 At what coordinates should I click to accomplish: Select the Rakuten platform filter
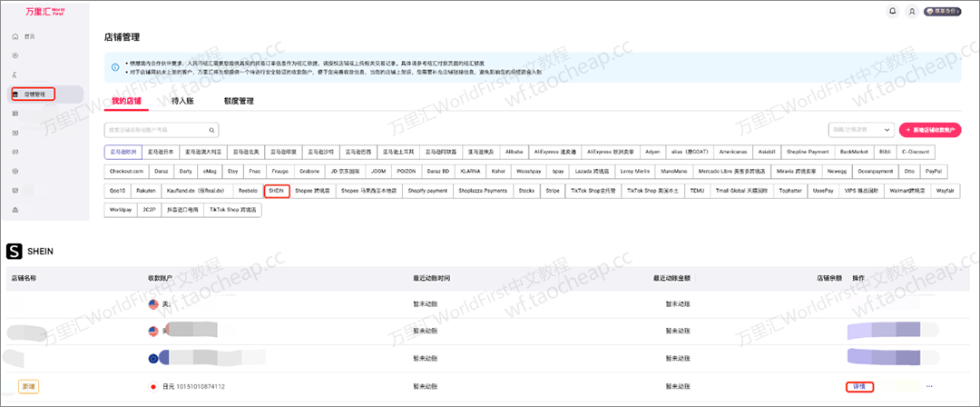click(x=146, y=190)
